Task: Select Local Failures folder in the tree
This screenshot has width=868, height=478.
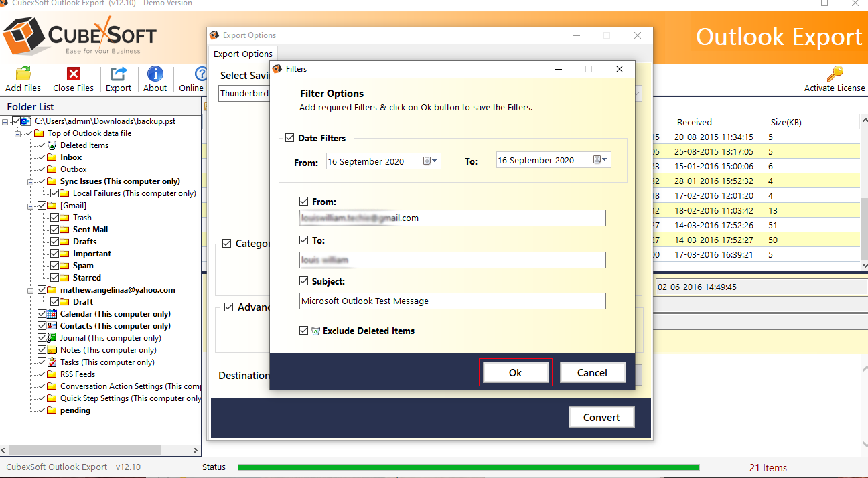Action: pos(134,193)
